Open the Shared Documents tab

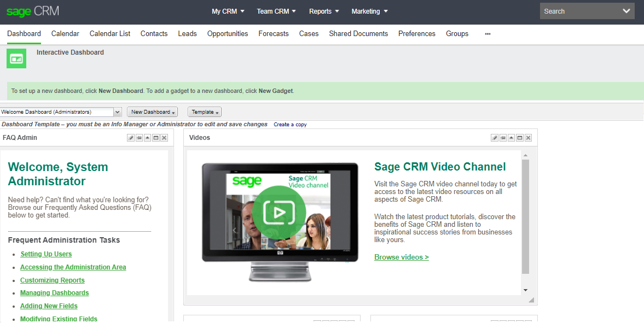click(358, 34)
